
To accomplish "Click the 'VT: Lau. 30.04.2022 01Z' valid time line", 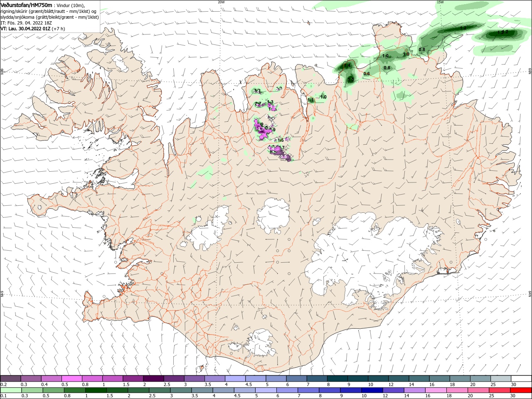I will [25, 29].
